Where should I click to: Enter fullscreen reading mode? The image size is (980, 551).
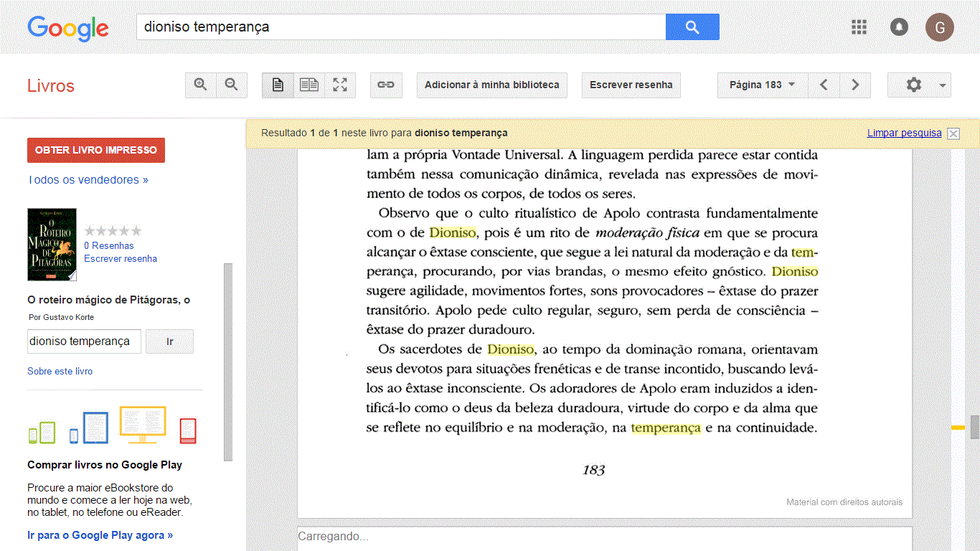[x=340, y=85]
